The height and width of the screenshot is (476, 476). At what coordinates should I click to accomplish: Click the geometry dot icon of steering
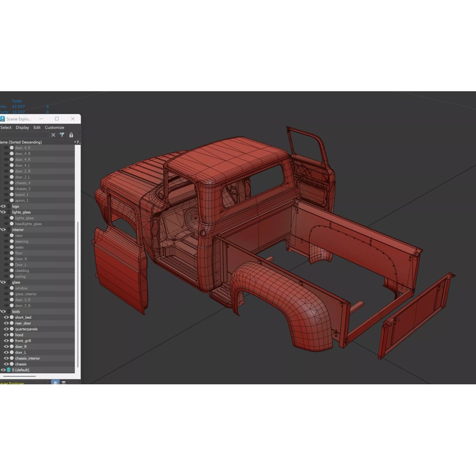point(11,242)
